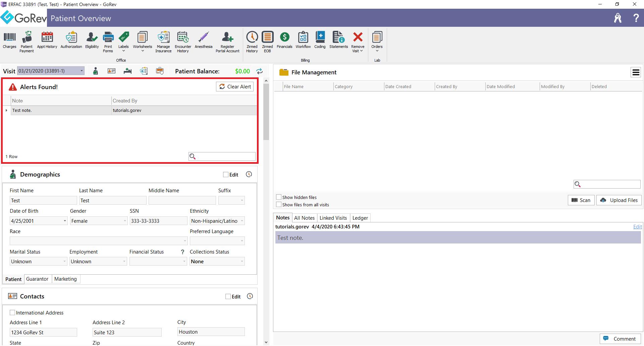644x346 pixels.
Task: Open the Ethnicity dropdown
Action: tap(242, 221)
